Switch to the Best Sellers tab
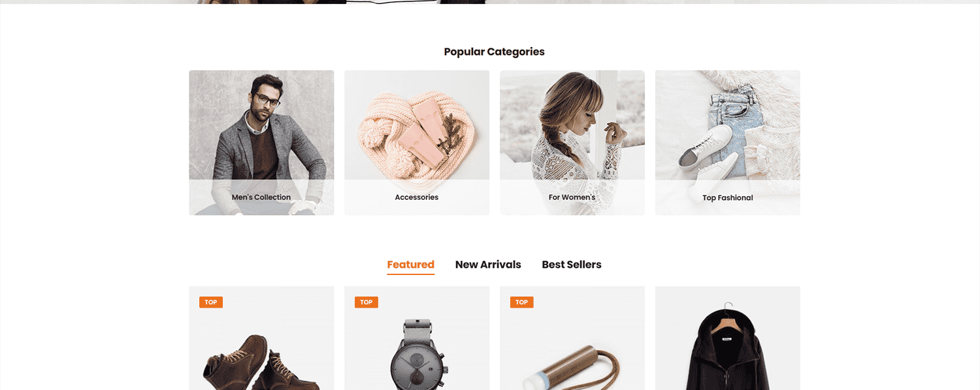Screen dimensions: 980x390 (x=572, y=265)
